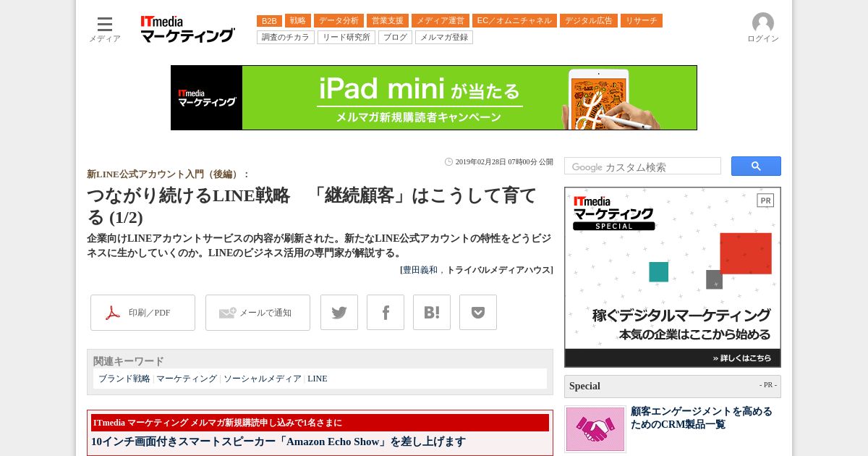Click the author 豊田義和 link

pyautogui.click(x=420, y=270)
